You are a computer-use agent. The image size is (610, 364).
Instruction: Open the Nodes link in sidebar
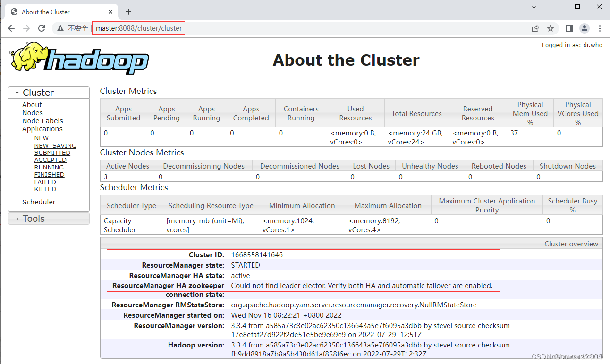coord(33,113)
